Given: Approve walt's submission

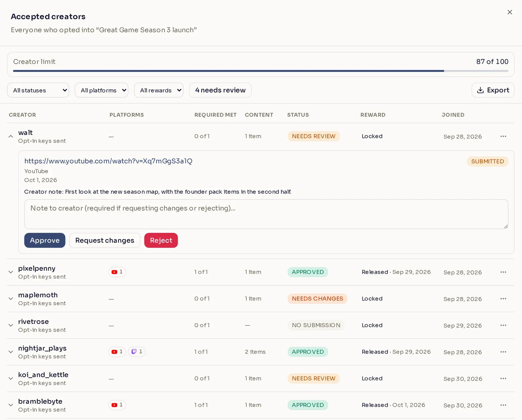Looking at the screenshot, I should (x=45, y=240).
